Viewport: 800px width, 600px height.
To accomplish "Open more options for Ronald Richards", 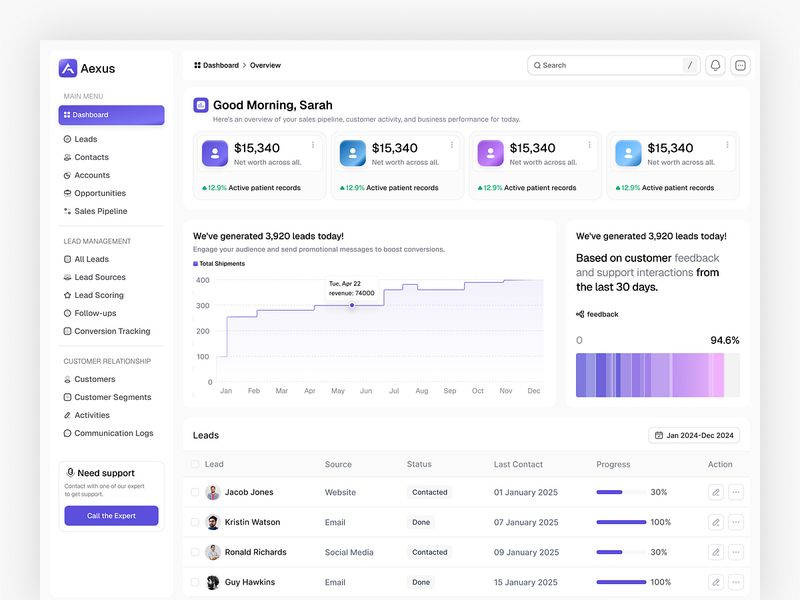I will coord(736,552).
